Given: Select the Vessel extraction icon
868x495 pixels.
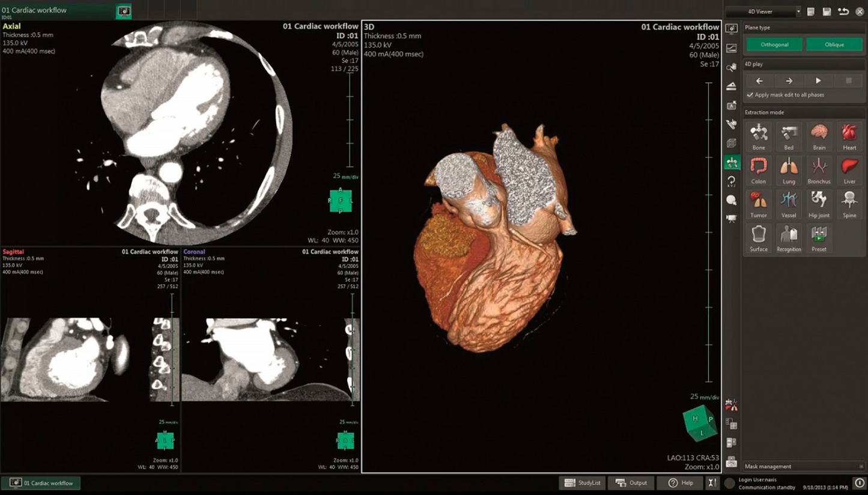Looking at the screenshot, I should click(789, 204).
